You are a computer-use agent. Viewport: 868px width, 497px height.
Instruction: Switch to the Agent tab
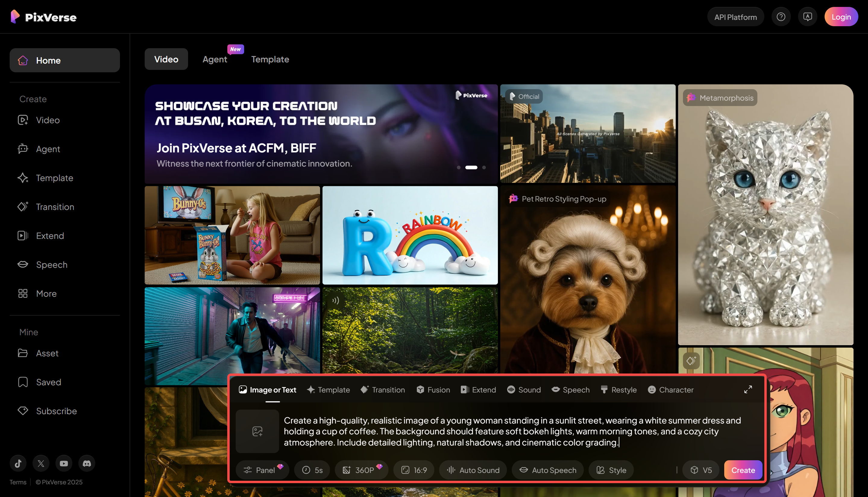pyautogui.click(x=215, y=59)
